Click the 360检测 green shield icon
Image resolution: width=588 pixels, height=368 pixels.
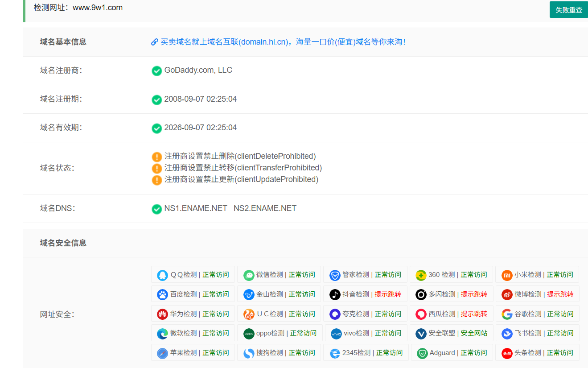[421, 275]
